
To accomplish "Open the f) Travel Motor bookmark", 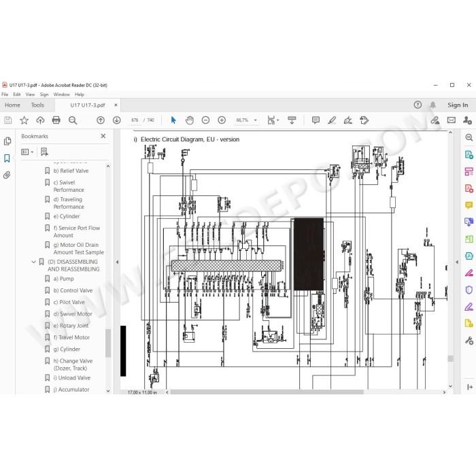I will 71,337.
